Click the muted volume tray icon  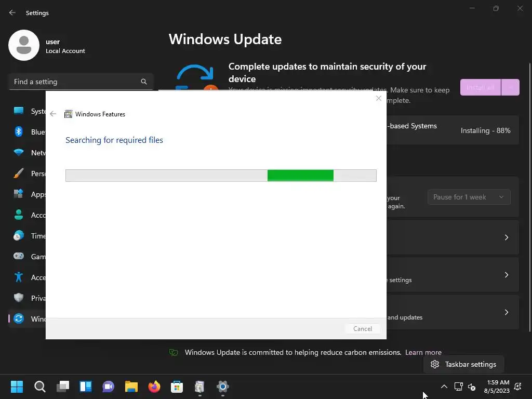coord(472,387)
